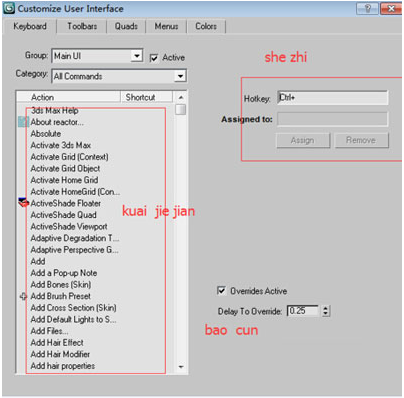This screenshot has height=398, width=404.
Task: Sort by the Shortcut column header
Action: pyautogui.click(x=146, y=97)
